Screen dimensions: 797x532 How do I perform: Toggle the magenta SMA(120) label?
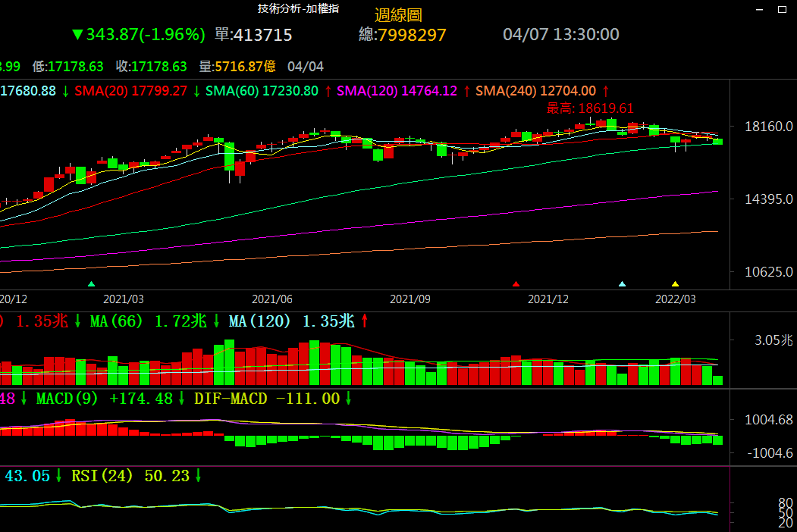pyautogui.click(x=397, y=91)
